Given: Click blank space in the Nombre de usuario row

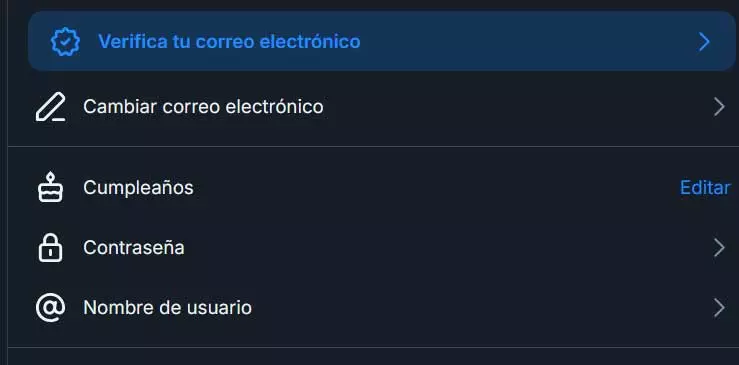Looking at the screenshot, I should [471, 308].
